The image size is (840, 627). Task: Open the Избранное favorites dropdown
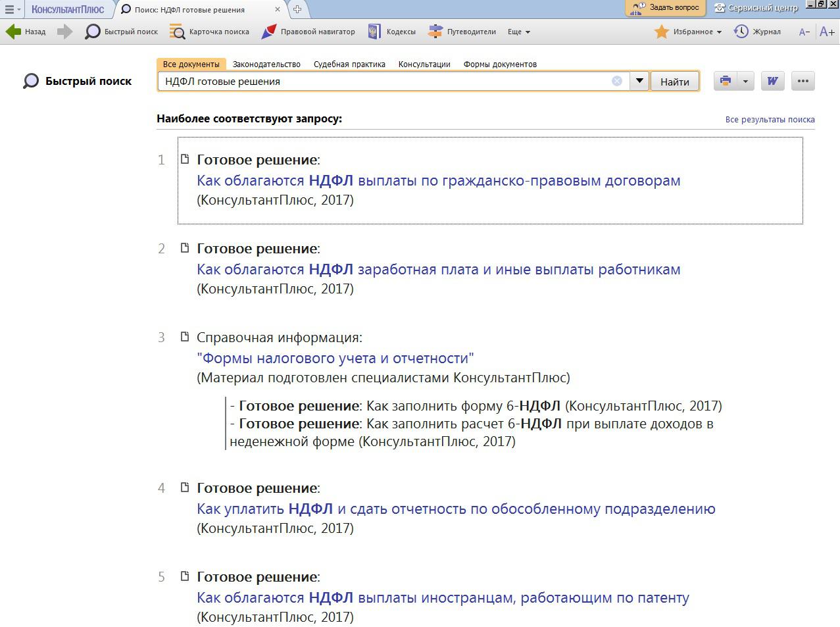coord(688,32)
